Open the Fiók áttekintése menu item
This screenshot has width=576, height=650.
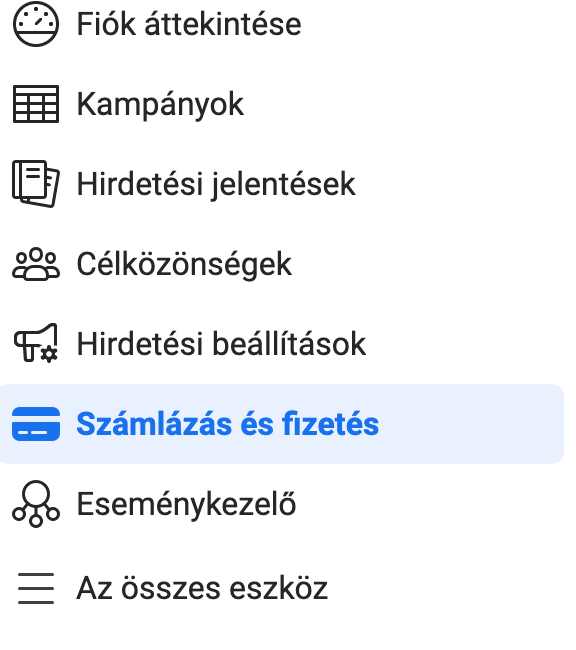pos(189,24)
